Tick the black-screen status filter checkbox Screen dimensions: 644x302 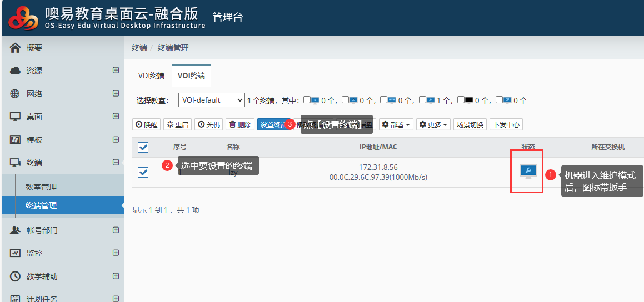tap(461, 100)
